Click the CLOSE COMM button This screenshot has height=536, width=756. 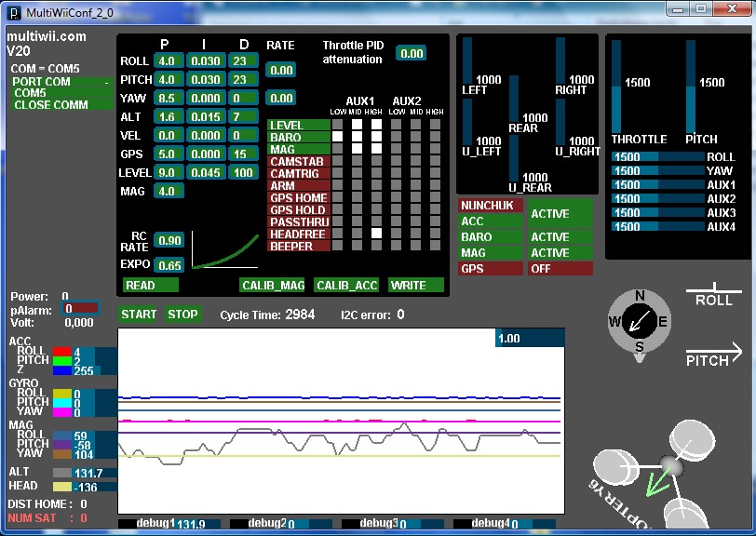coord(62,104)
